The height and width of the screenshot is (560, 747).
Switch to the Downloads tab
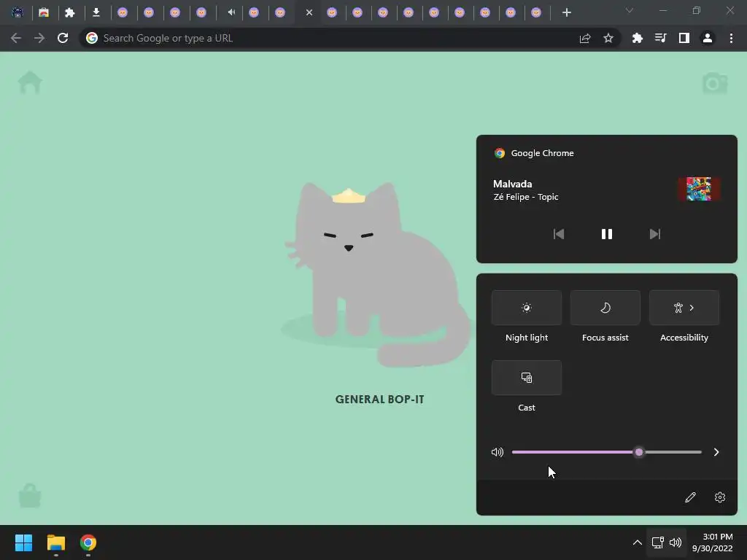tap(96, 12)
